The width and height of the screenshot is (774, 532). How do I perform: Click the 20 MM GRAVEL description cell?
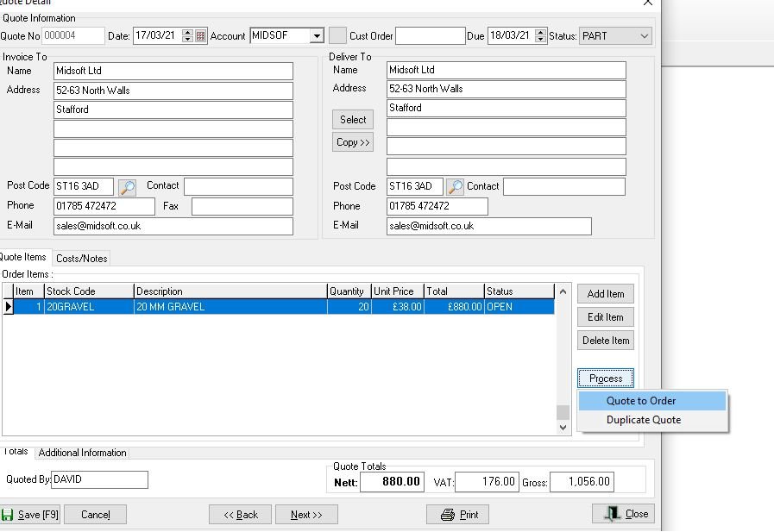tap(230, 307)
